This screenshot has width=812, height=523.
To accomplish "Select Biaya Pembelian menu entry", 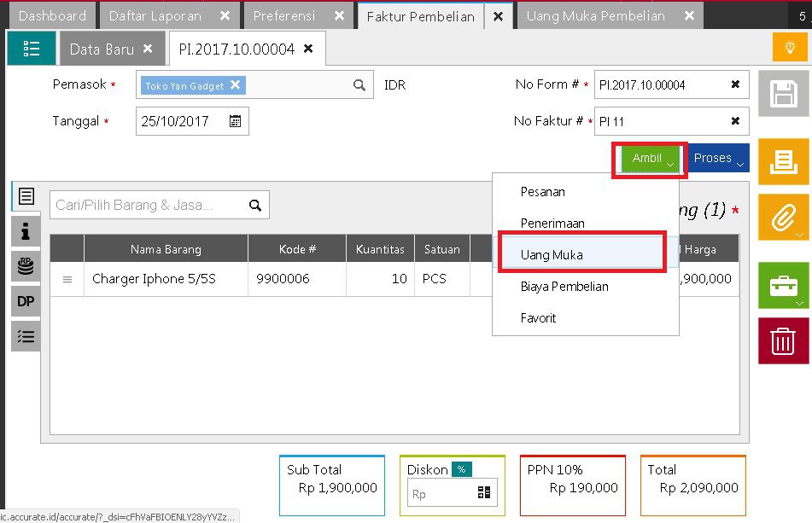I will pos(564,287).
